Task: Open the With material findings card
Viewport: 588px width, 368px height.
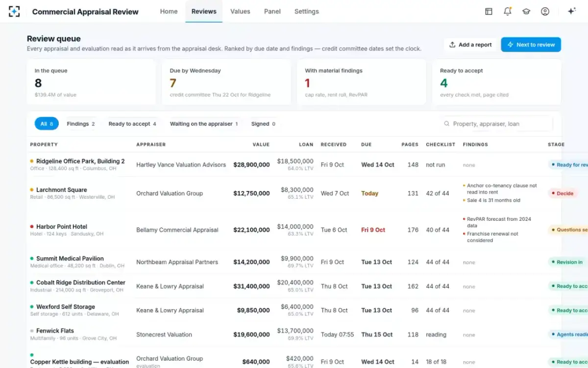Action: click(x=362, y=82)
